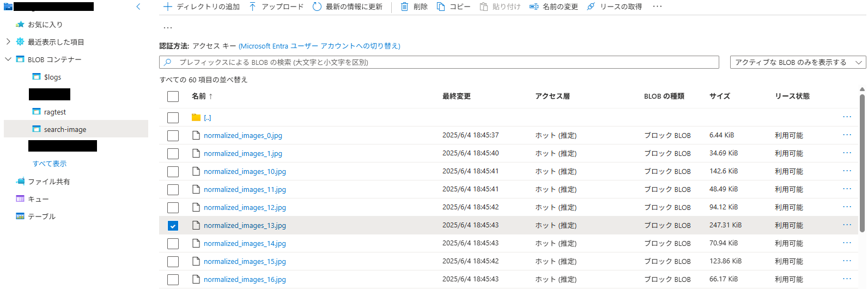The height and width of the screenshot is (289, 868).
Task: Open アクティブな BLOB のみを表示する dropdown
Action: click(798, 62)
